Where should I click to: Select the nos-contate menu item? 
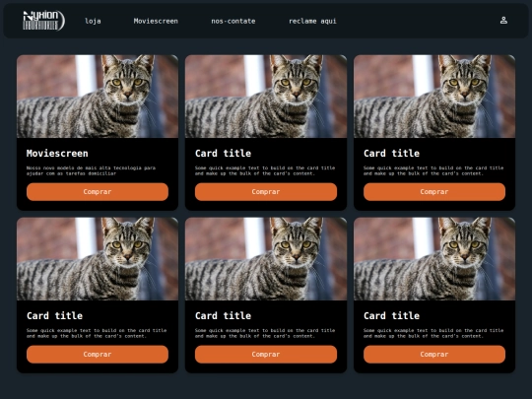tap(233, 21)
